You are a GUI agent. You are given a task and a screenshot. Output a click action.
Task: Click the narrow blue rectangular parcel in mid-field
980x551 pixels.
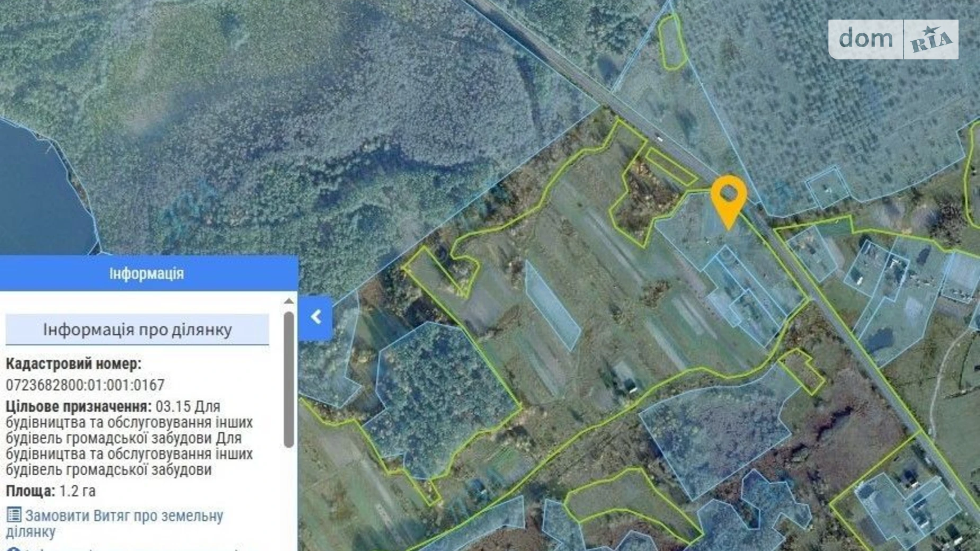coord(553,306)
